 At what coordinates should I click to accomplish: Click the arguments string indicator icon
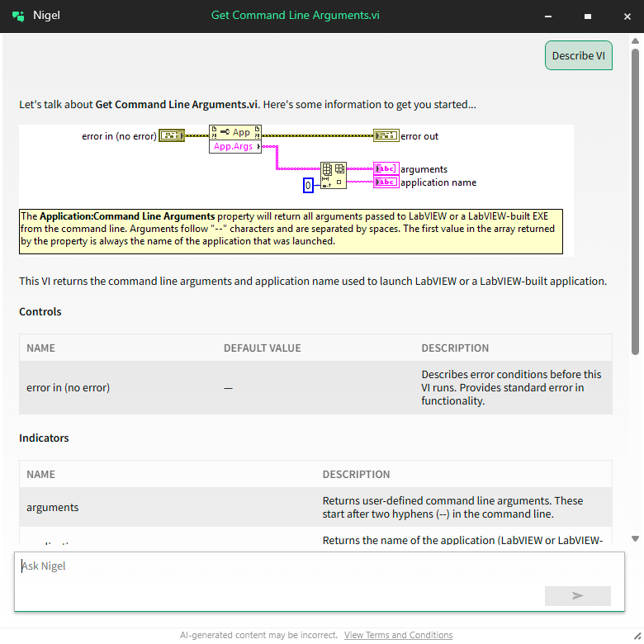386,168
